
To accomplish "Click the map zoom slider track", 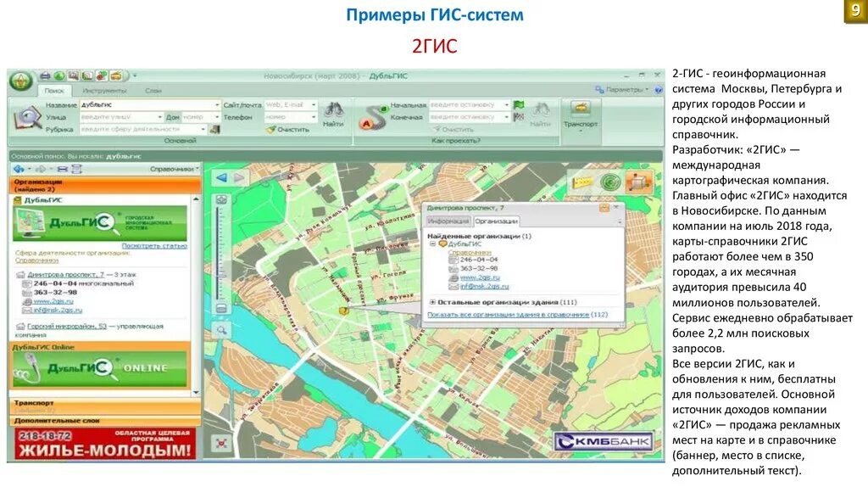I will click(221, 253).
